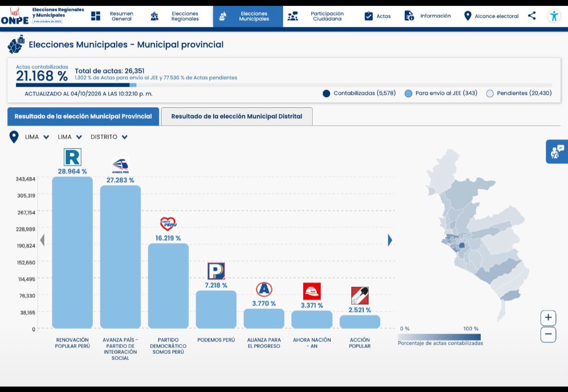The width and height of the screenshot is (568, 392).
Task: Click the Participación Ciudadana people icon
Action: (x=293, y=16)
